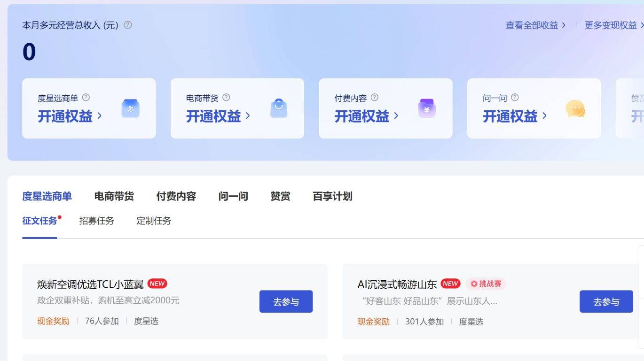Switch to 百享计划 tab
This screenshot has height=361, width=644.
point(332,196)
